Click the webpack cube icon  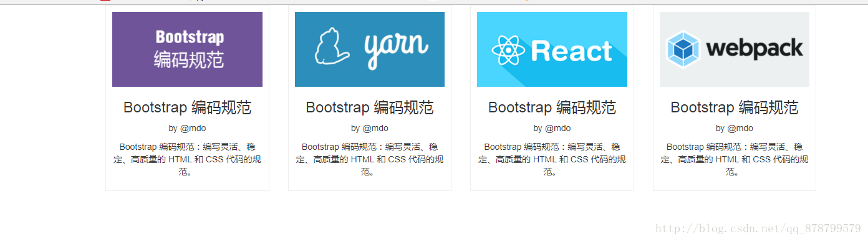[682, 49]
